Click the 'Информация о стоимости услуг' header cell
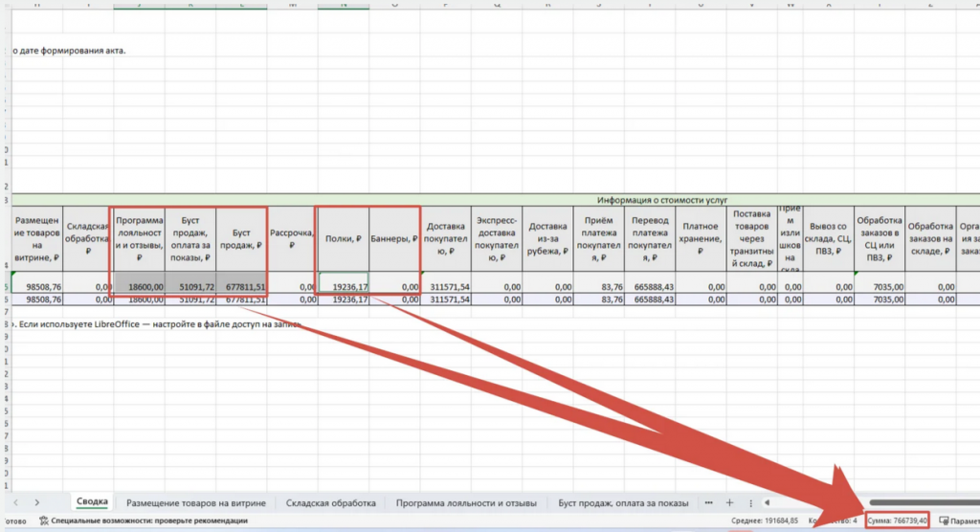This screenshot has width=980, height=532. [660, 199]
